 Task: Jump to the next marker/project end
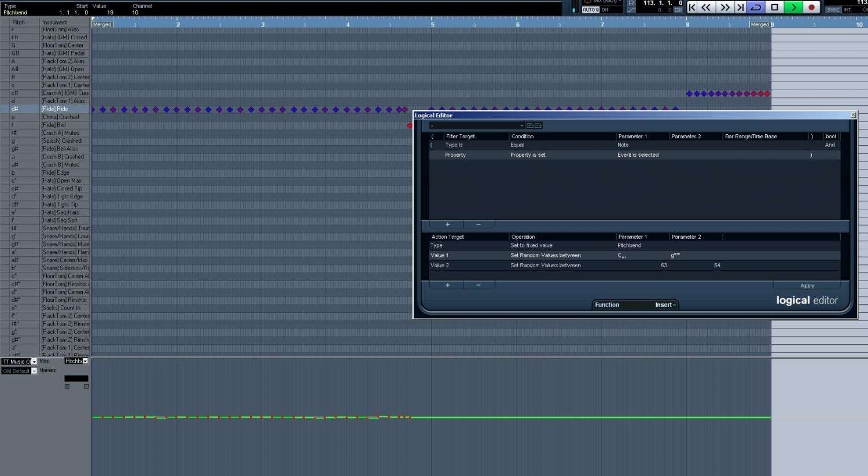[740, 8]
